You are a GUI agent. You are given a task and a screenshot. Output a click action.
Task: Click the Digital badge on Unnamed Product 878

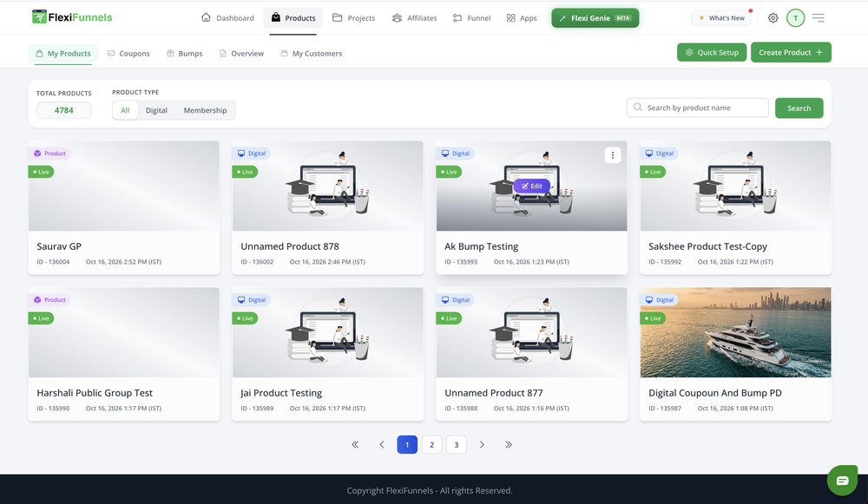click(252, 154)
